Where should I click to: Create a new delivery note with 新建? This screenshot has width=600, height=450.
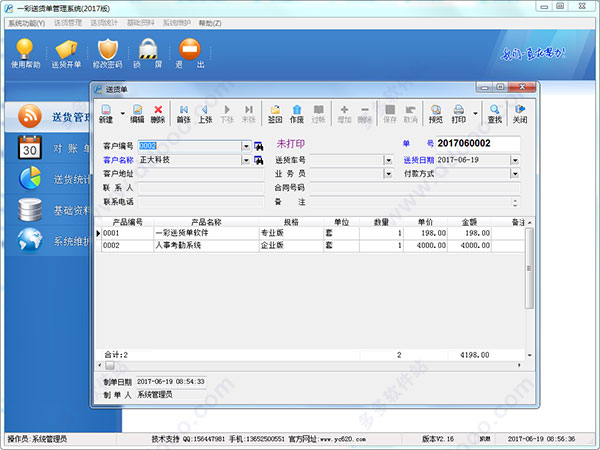106,114
